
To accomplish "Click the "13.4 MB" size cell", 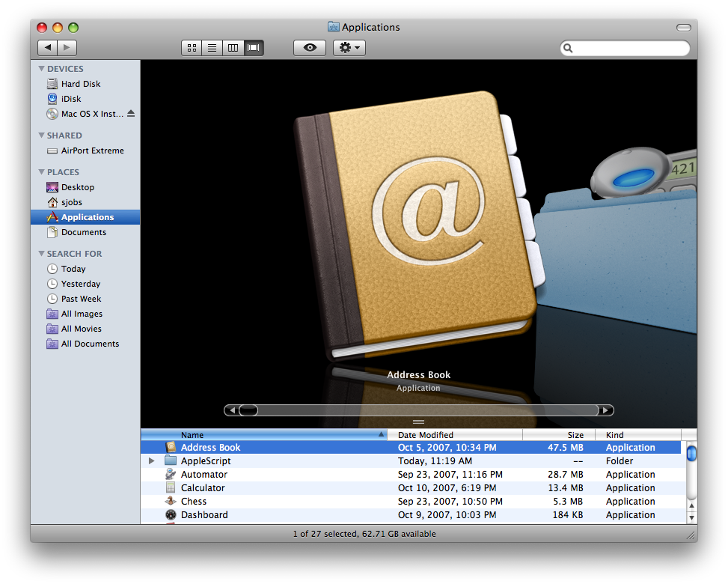I will (x=565, y=488).
